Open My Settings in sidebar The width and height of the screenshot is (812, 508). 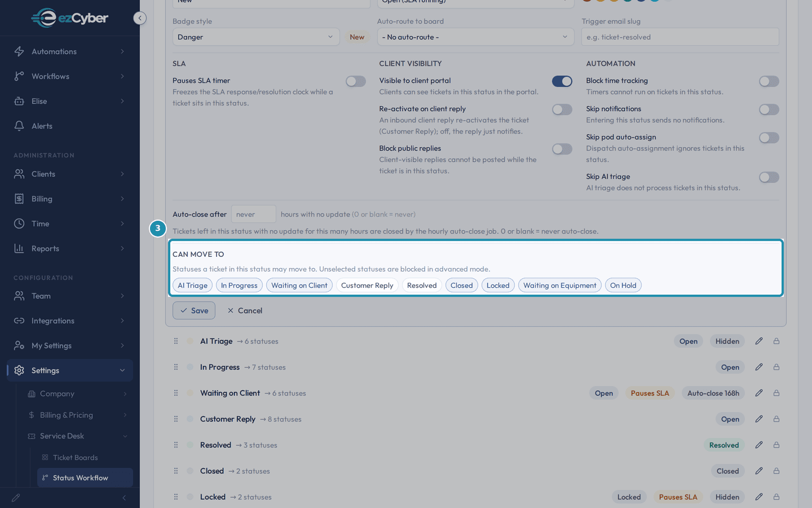click(70, 345)
